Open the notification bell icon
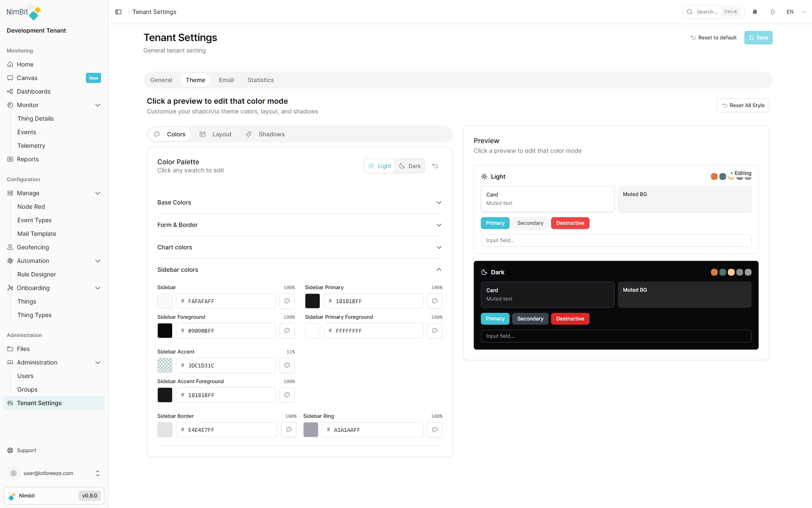This screenshot has height=508, width=812. [755, 11]
